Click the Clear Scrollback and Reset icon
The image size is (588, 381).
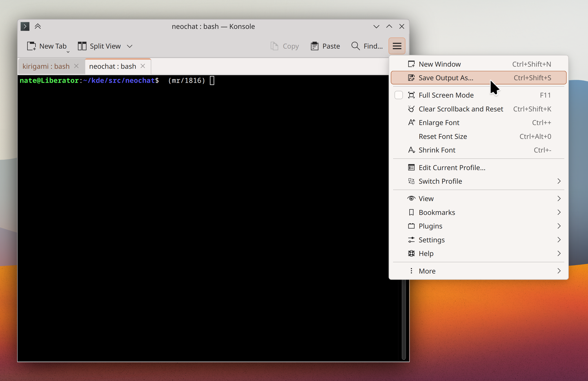pyautogui.click(x=411, y=109)
